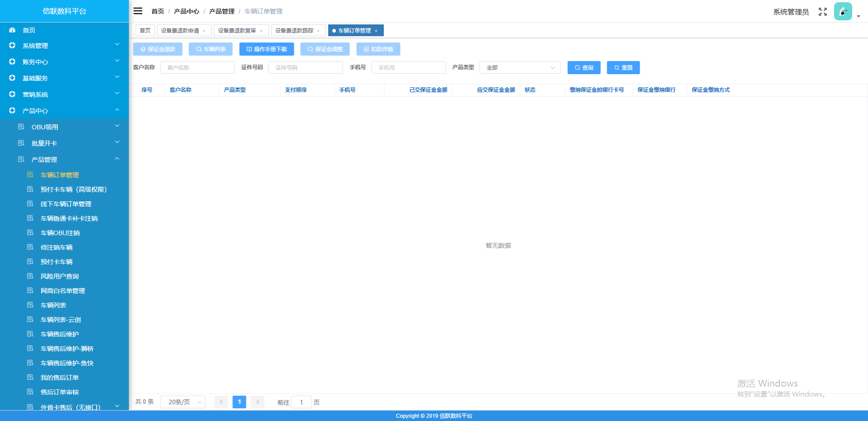Image resolution: width=868 pixels, height=421 pixels.
Task: Expand the 营销系统 menu chevron
Action: 117,93
